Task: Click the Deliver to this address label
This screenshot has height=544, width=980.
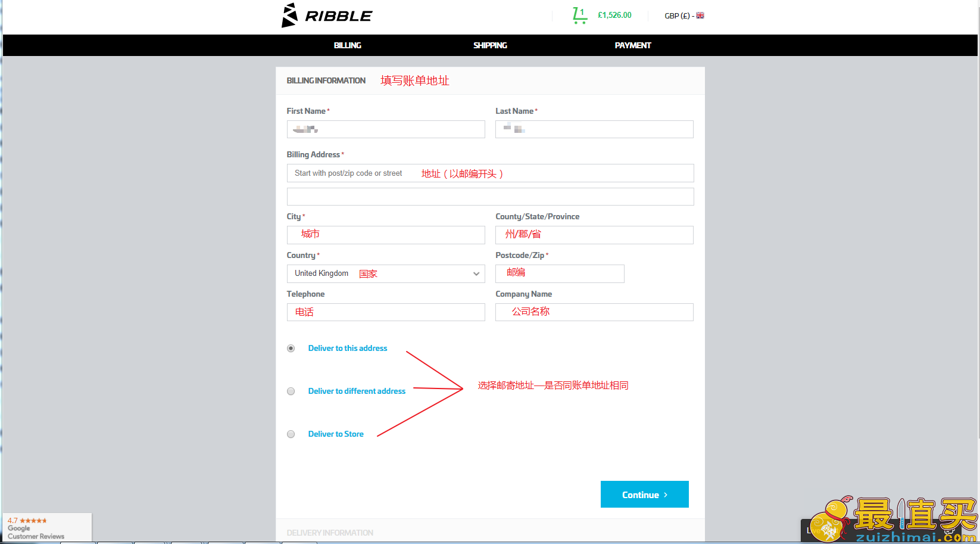Action: pos(348,349)
